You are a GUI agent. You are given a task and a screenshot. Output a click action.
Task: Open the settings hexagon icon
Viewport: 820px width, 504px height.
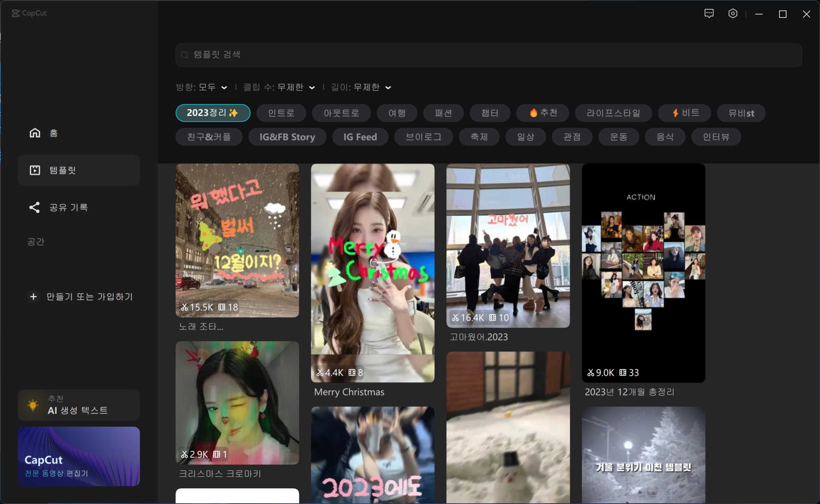click(733, 14)
